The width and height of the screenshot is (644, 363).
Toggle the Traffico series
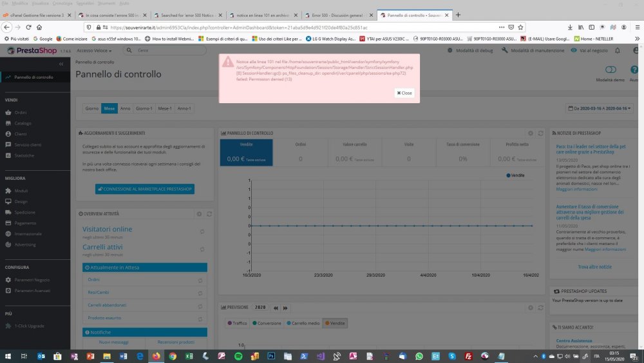tap(237, 323)
